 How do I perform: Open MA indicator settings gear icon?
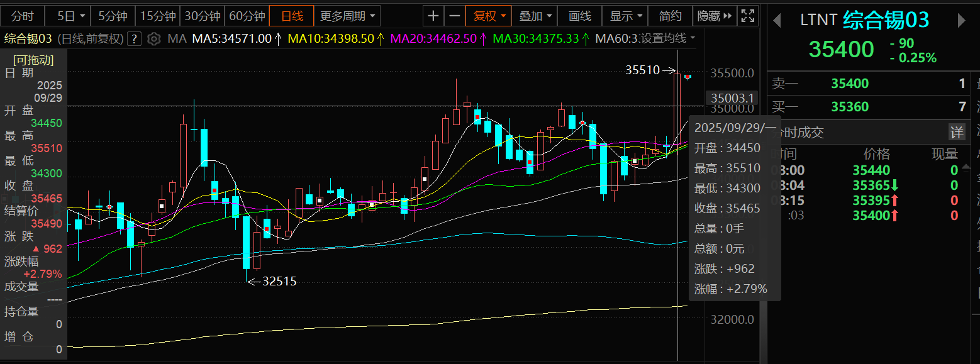[x=154, y=39]
